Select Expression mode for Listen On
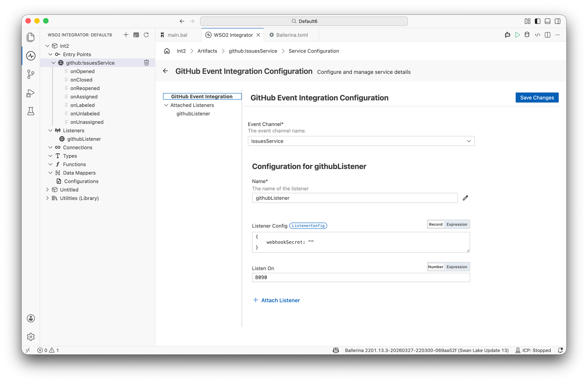The width and height of the screenshot is (588, 383). tap(457, 267)
